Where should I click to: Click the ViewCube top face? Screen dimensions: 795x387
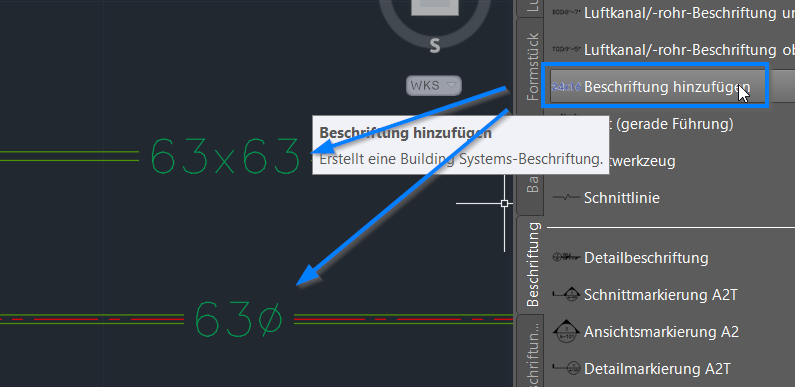point(435,8)
